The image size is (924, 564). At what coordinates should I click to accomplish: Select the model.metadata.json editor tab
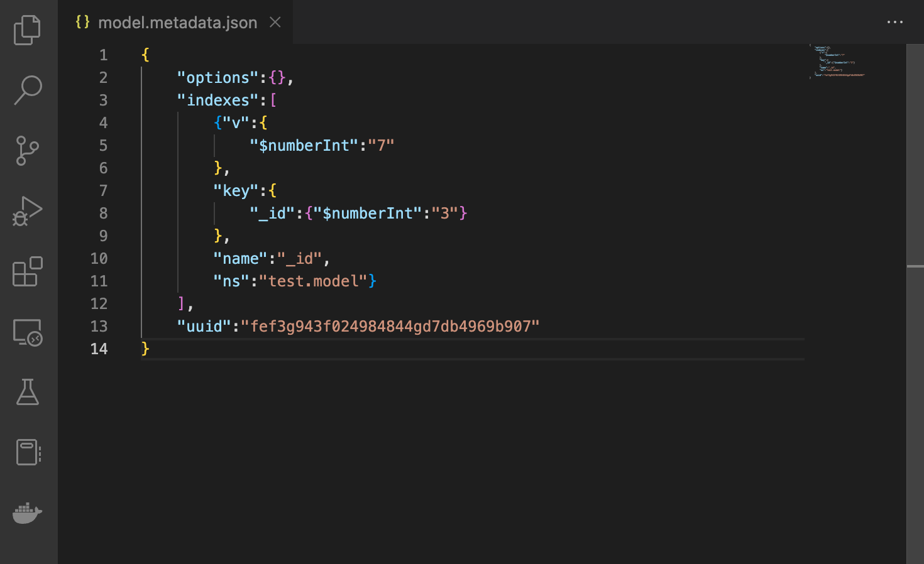[176, 22]
